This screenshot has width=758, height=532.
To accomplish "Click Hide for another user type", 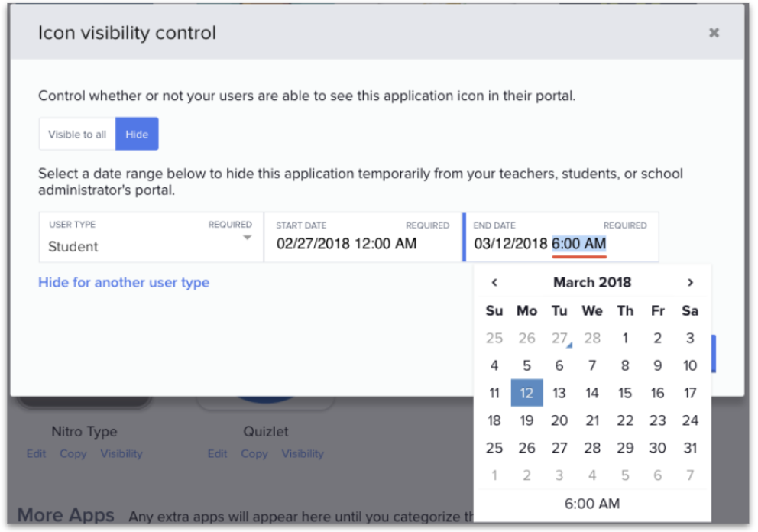I will (x=124, y=283).
